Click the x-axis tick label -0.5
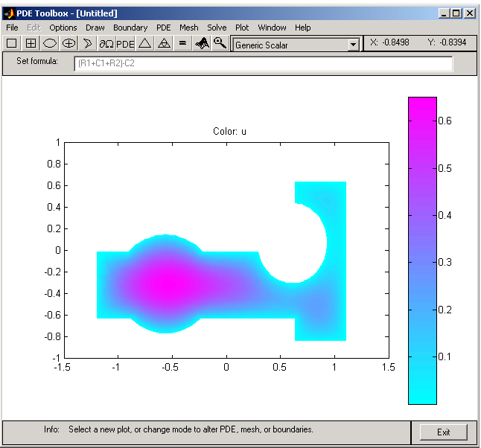Screen dimensions: 481x448 coord(170,367)
